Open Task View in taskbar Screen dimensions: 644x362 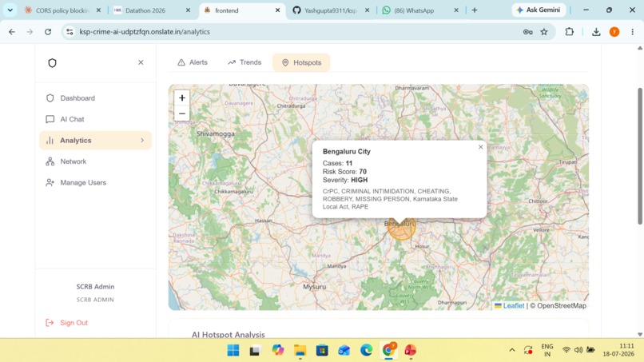coord(255,350)
